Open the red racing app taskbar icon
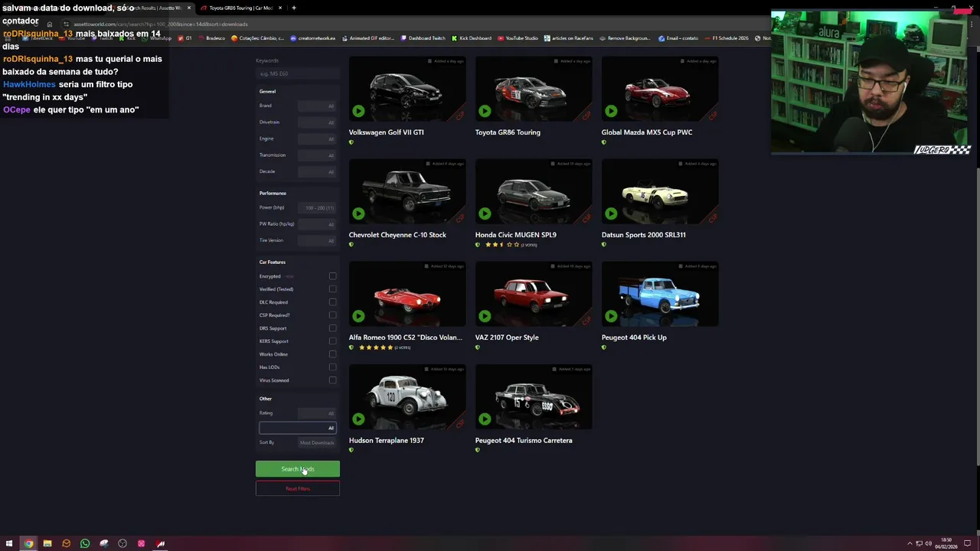The image size is (980, 551). pyautogui.click(x=160, y=543)
